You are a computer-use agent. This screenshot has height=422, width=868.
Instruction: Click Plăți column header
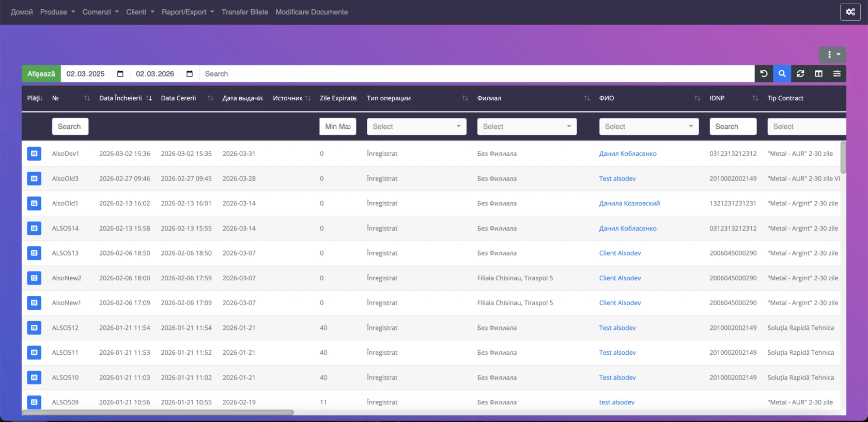(34, 98)
